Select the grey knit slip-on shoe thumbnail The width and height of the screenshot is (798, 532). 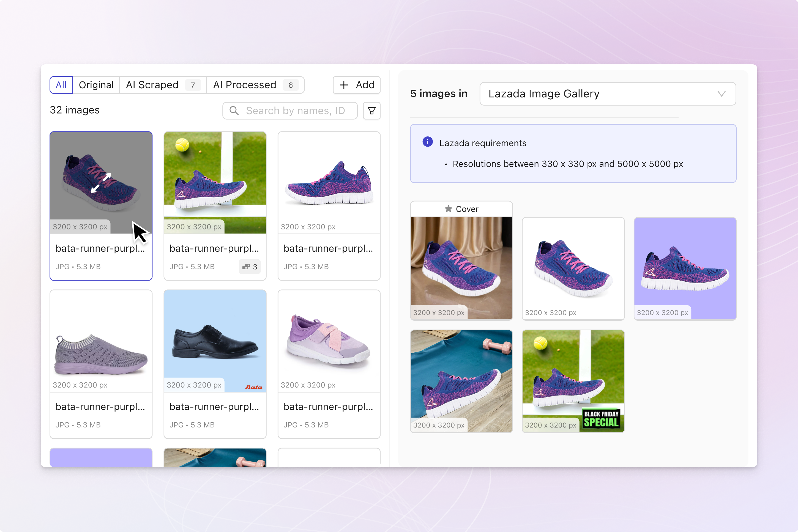pos(101,341)
